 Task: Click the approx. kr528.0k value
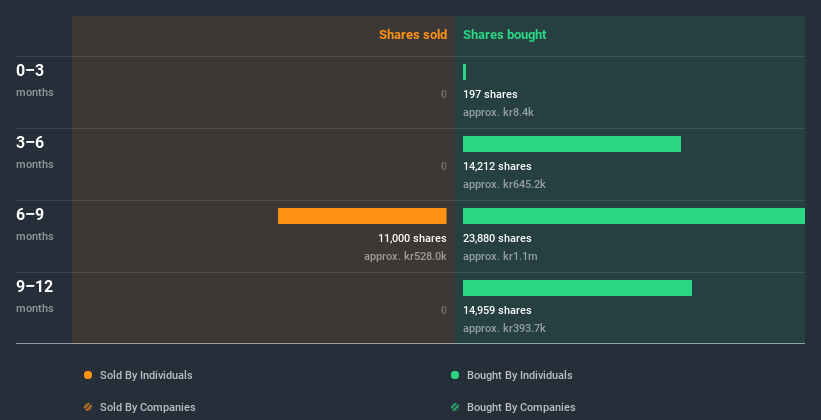click(x=405, y=257)
